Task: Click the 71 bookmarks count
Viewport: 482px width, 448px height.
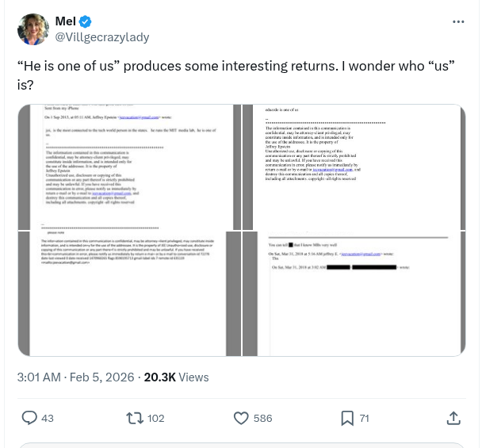Action: [365, 418]
